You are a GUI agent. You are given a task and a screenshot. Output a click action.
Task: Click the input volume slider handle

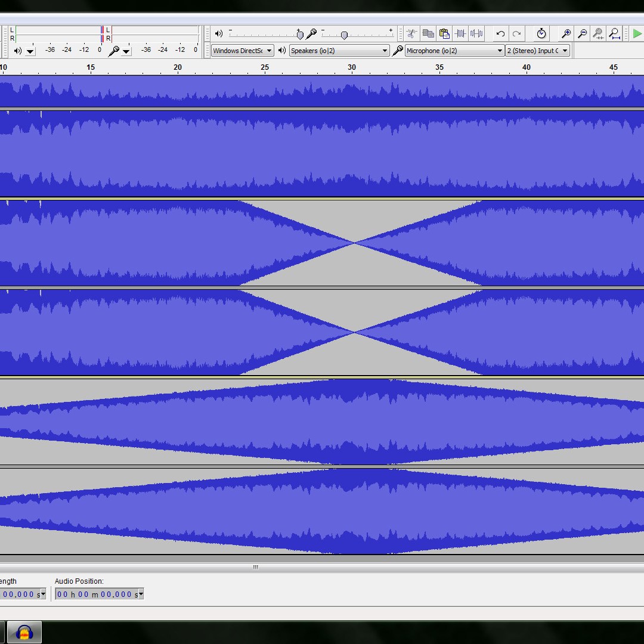[x=344, y=35]
